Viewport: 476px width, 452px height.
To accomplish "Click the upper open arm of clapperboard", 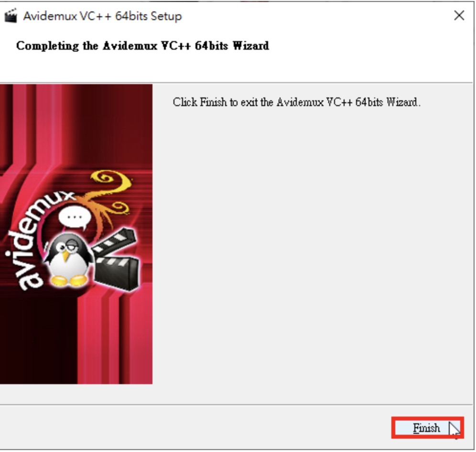I will [115, 241].
